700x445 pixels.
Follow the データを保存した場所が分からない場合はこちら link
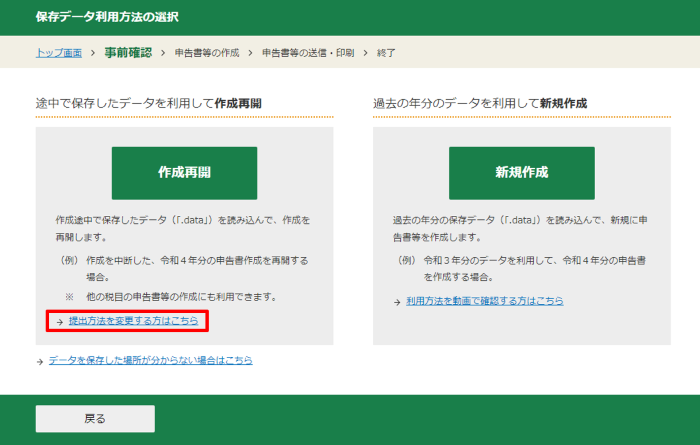150,360
